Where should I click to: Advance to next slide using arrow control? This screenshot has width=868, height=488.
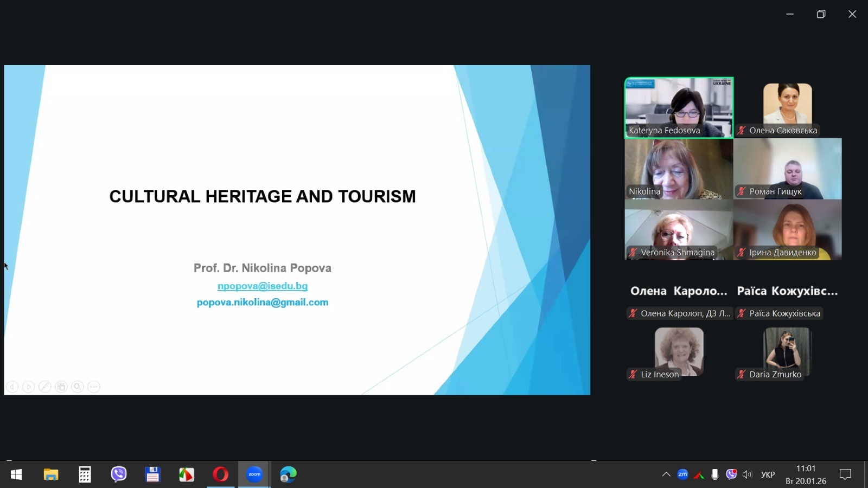[x=29, y=387]
